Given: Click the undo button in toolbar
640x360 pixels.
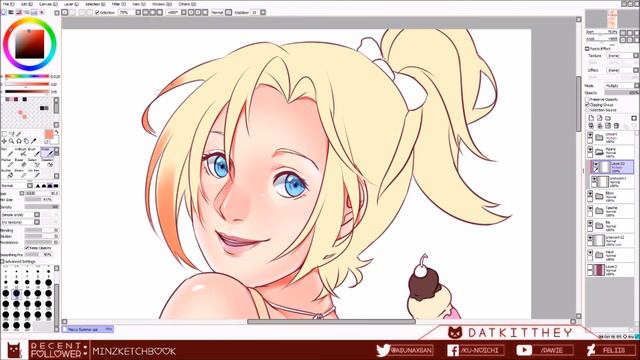Looking at the screenshot, I should [65, 13].
